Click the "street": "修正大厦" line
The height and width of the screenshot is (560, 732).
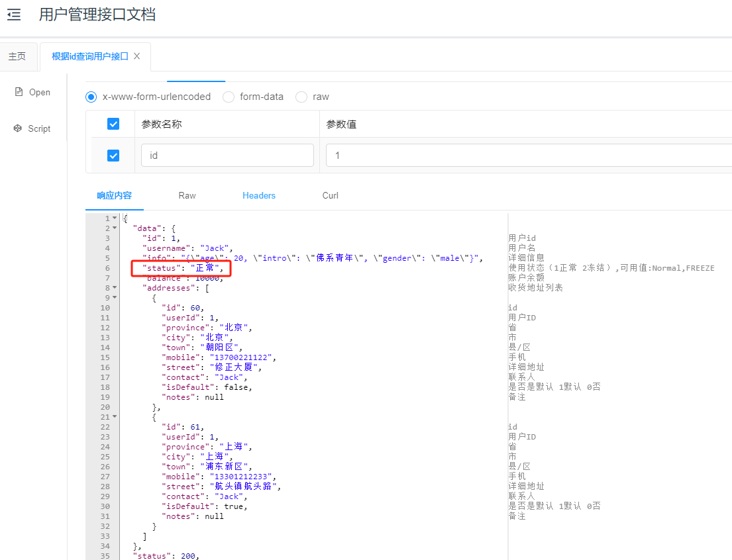click(211, 368)
